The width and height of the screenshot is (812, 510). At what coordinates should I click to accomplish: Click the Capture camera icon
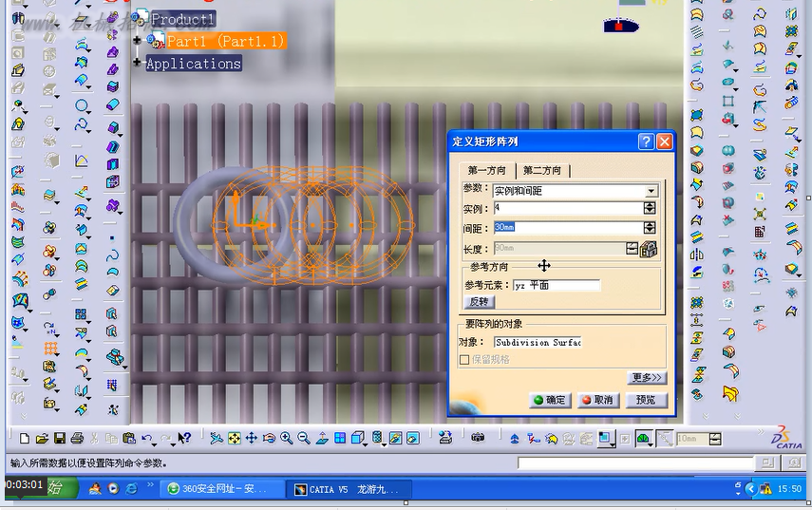[478, 438]
